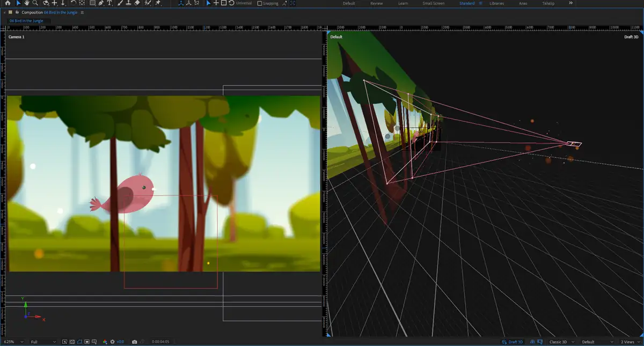Click the current time 0:00:04:05 display
The height and width of the screenshot is (346, 644).
(x=160, y=342)
